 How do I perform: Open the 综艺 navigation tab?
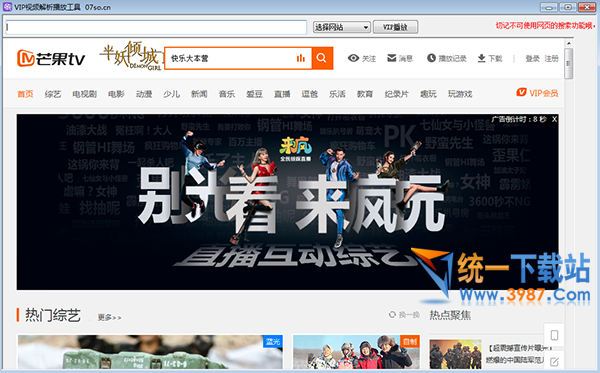pyautogui.click(x=53, y=94)
